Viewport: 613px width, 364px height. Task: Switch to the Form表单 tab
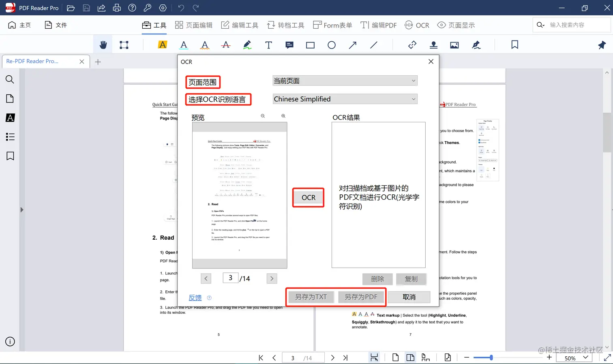[x=332, y=25]
